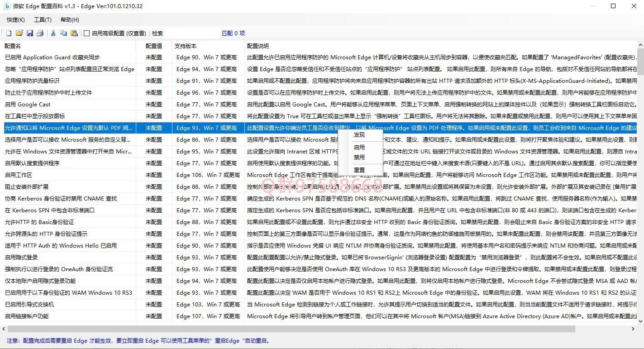The height and width of the screenshot is (349, 644).
Task: Select row 应用程序防护流量标识
Action: click(x=320, y=81)
